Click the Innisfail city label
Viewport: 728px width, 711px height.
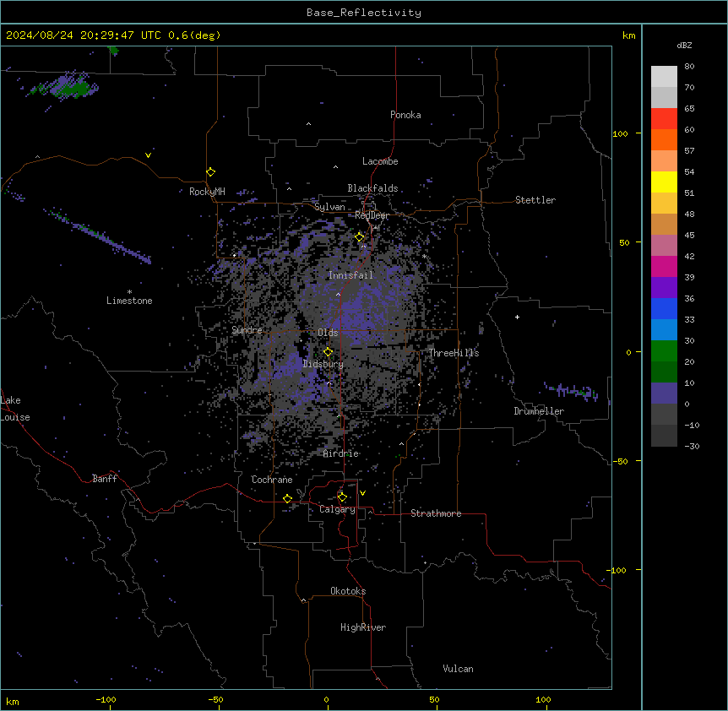tap(350, 275)
